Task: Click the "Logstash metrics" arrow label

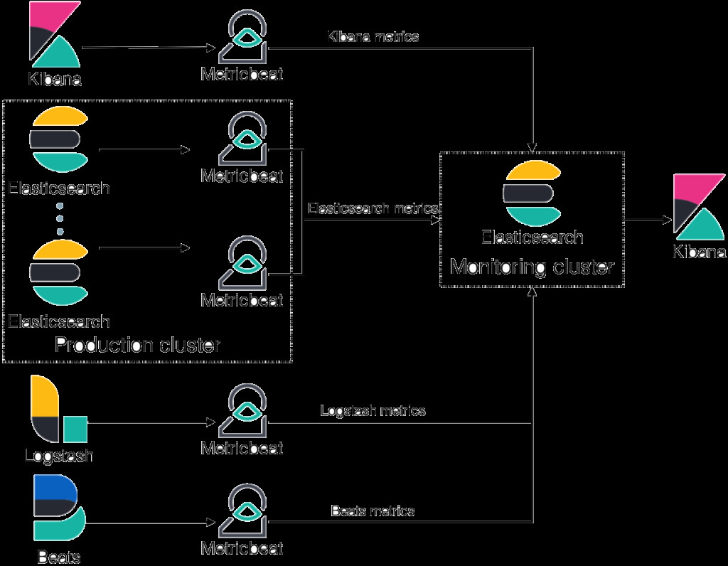Action: 373,411
